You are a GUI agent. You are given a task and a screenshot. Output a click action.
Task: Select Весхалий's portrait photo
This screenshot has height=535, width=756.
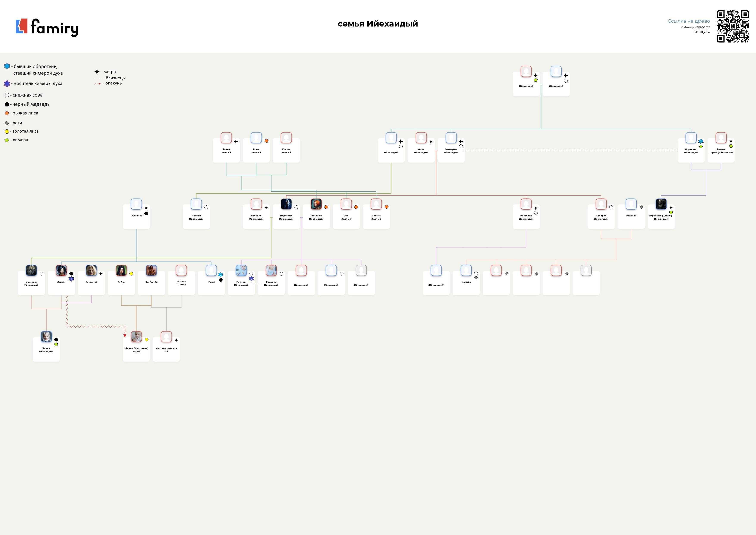(91, 271)
